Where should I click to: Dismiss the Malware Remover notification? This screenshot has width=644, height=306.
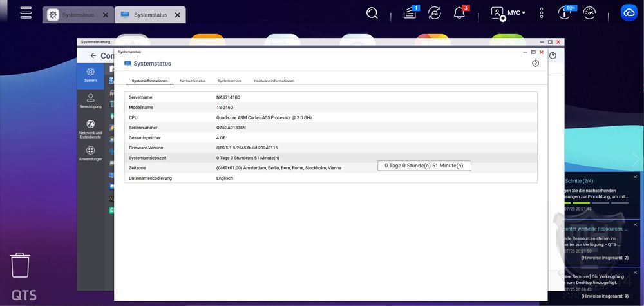click(x=636, y=273)
